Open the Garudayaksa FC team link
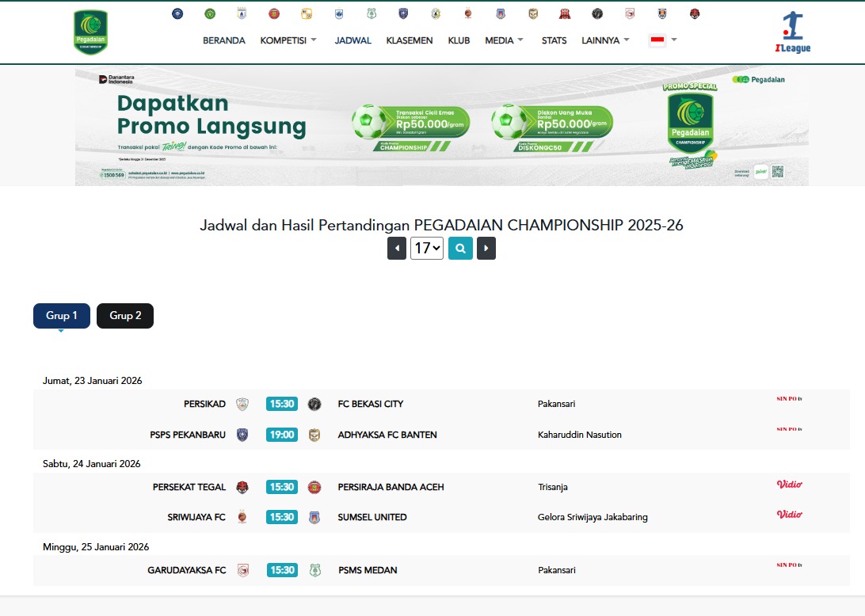865x616 pixels. 186,570
